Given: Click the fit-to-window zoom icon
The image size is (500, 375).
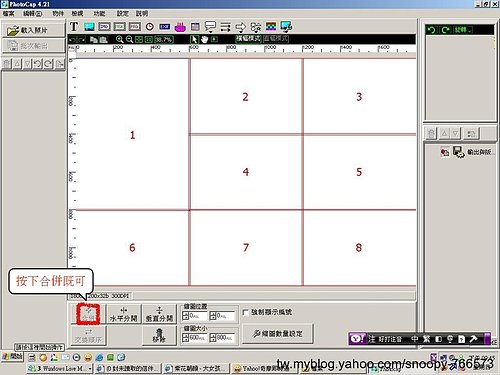Looking at the screenshot, I should 139,39.
